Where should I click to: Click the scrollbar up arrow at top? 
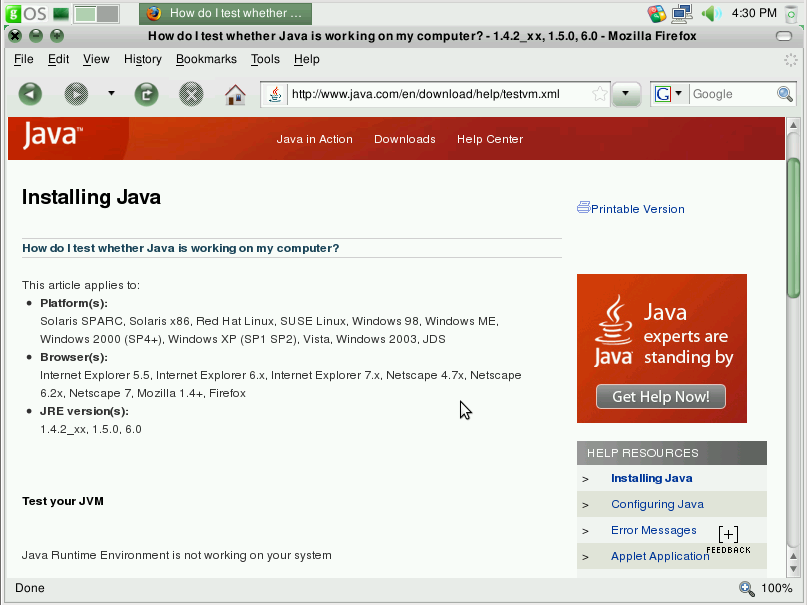coord(793,125)
